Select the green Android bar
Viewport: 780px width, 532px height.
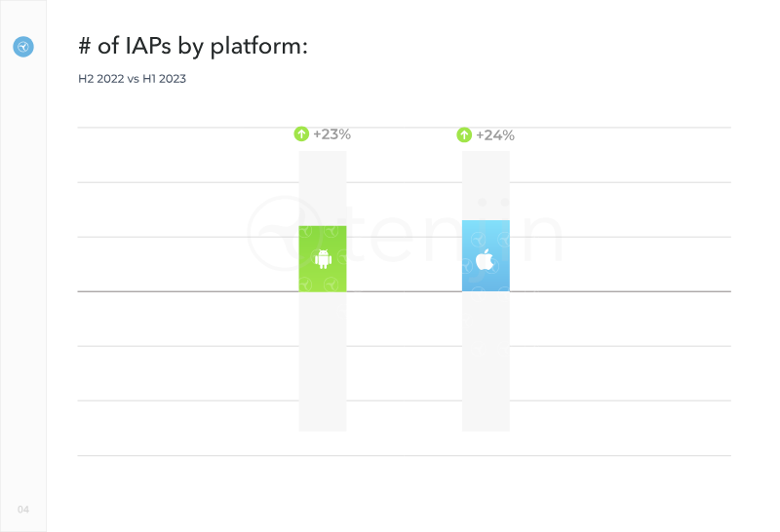323,258
